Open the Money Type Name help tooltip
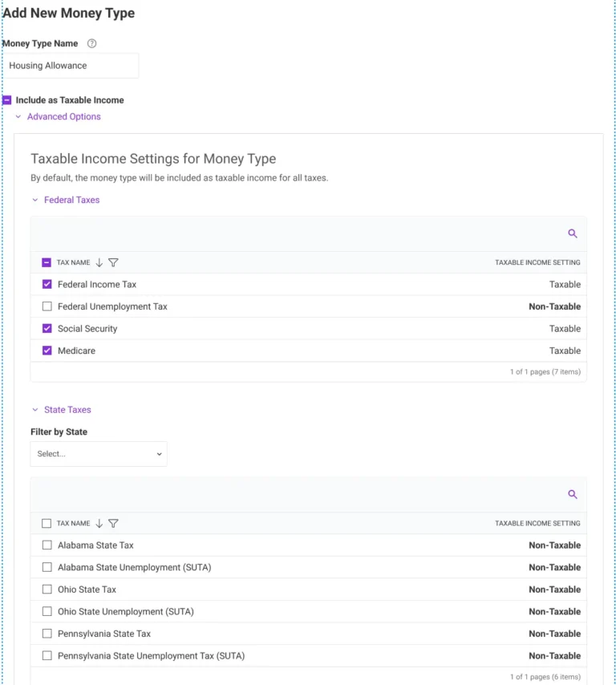This screenshot has height=685, width=616. (x=91, y=43)
